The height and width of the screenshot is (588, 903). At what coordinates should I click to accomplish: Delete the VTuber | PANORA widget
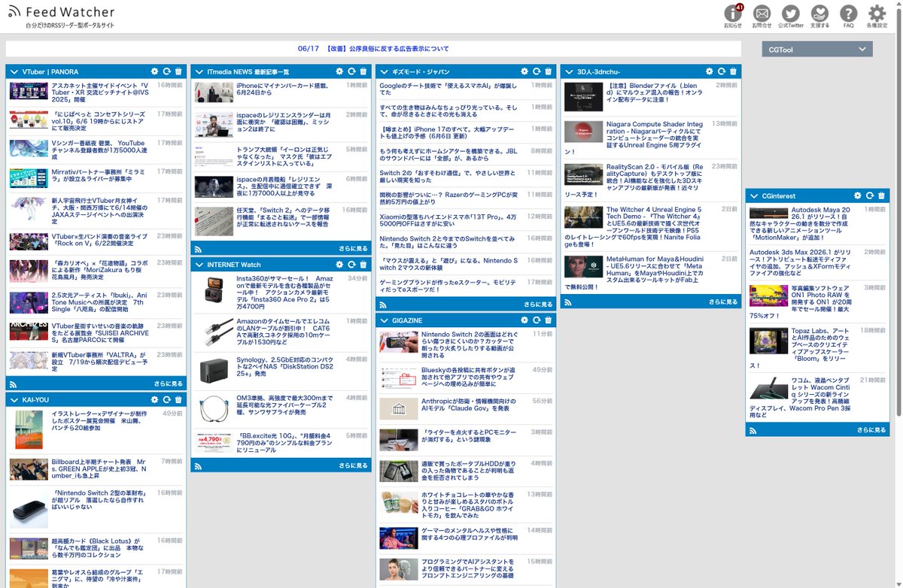pos(178,71)
